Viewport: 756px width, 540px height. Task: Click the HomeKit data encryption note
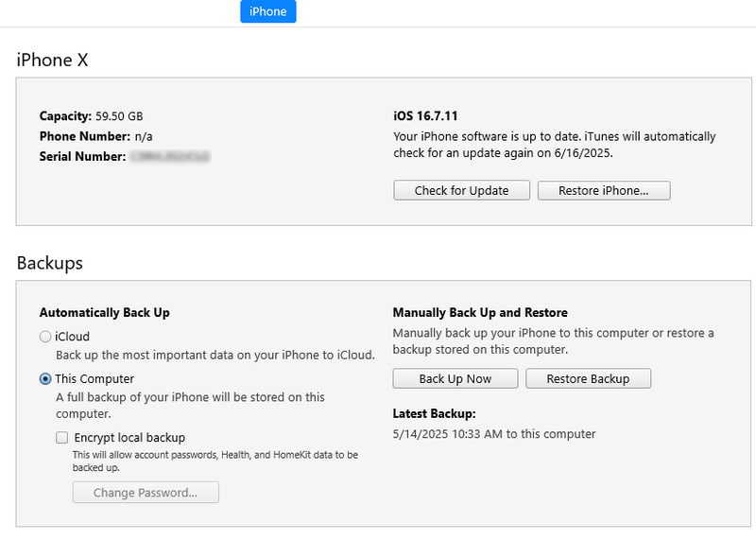click(215, 461)
